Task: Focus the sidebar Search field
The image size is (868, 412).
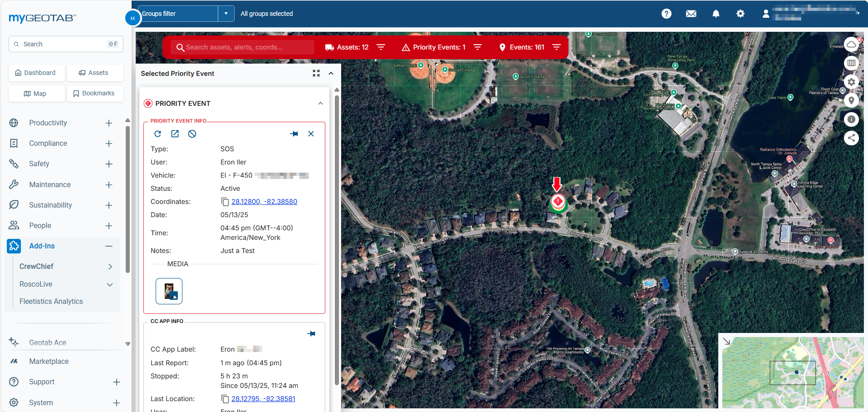Action: point(66,44)
